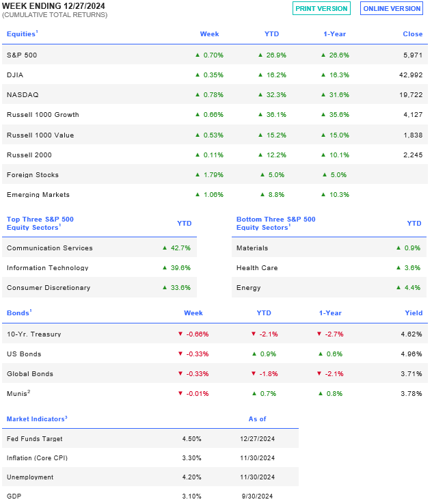This screenshot has height=504, width=432.
Task: Click Information Technology YTD 39.6%
Action: coord(180,268)
